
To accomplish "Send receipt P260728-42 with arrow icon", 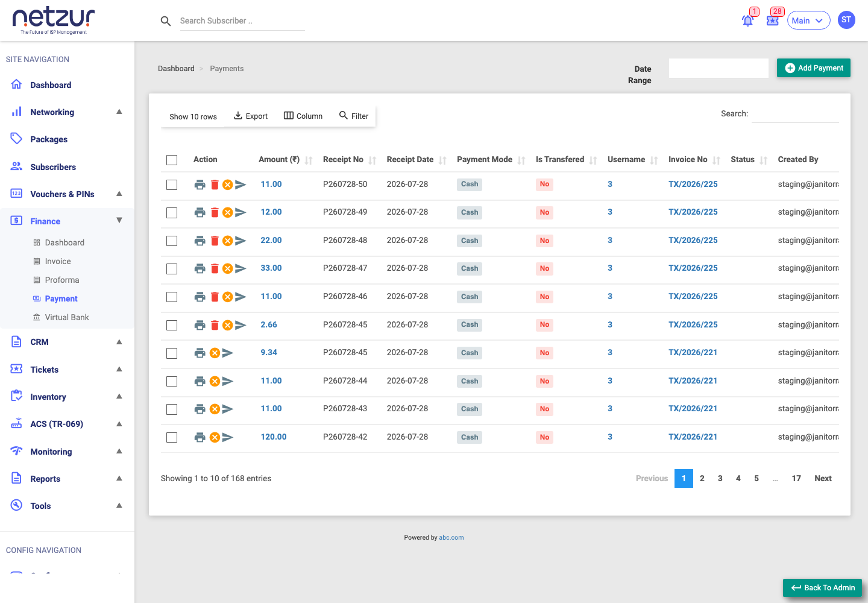I will click(228, 437).
